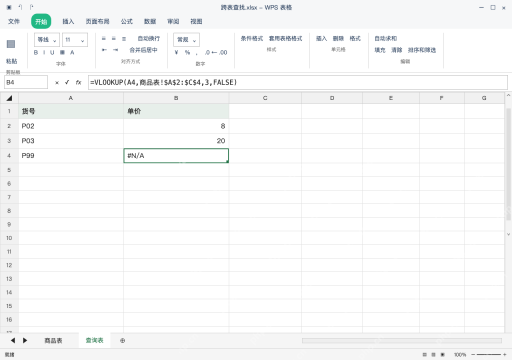This screenshot has height=360, width=512.
Task: Click 自动换行 wrap text button
Action: [x=149, y=39]
